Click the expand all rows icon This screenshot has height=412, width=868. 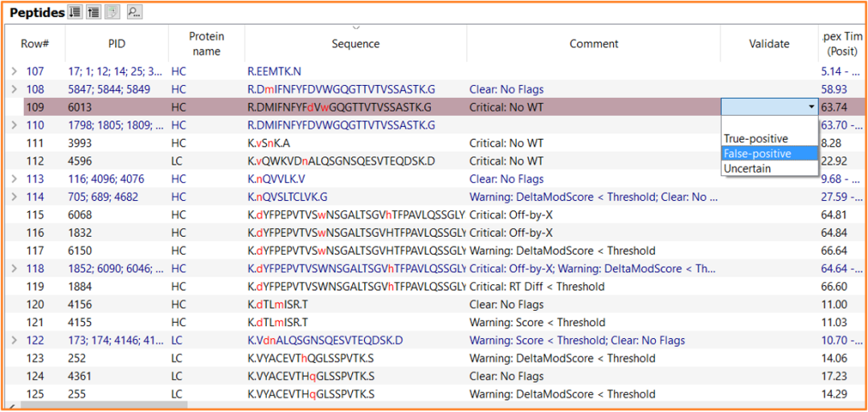75,12
